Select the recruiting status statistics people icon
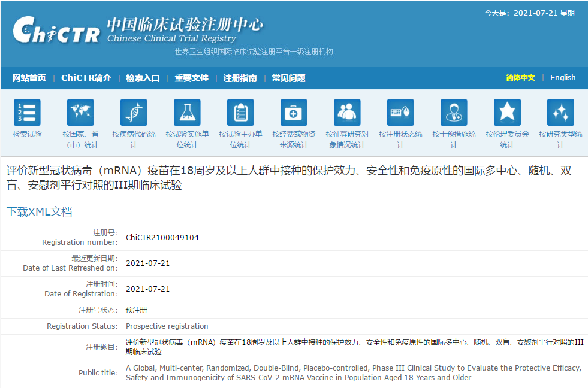 tap(347, 113)
